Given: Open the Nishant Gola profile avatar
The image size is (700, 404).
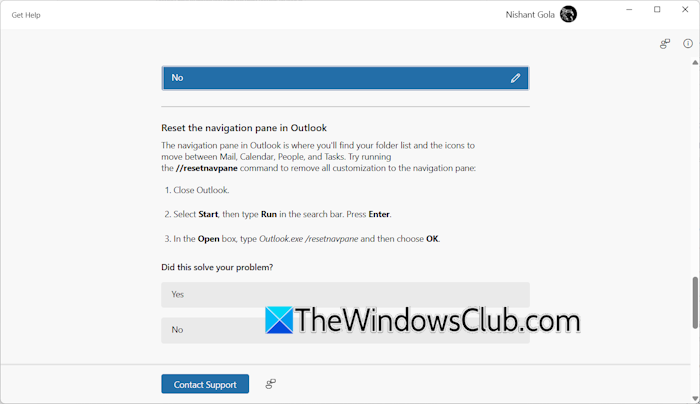Looking at the screenshot, I should (568, 14).
